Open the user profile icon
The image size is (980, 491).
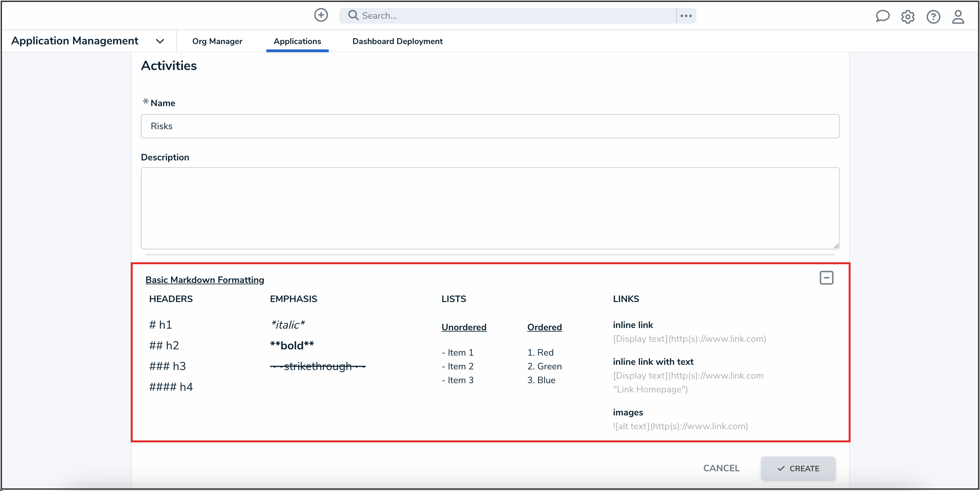tap(958, 17)
